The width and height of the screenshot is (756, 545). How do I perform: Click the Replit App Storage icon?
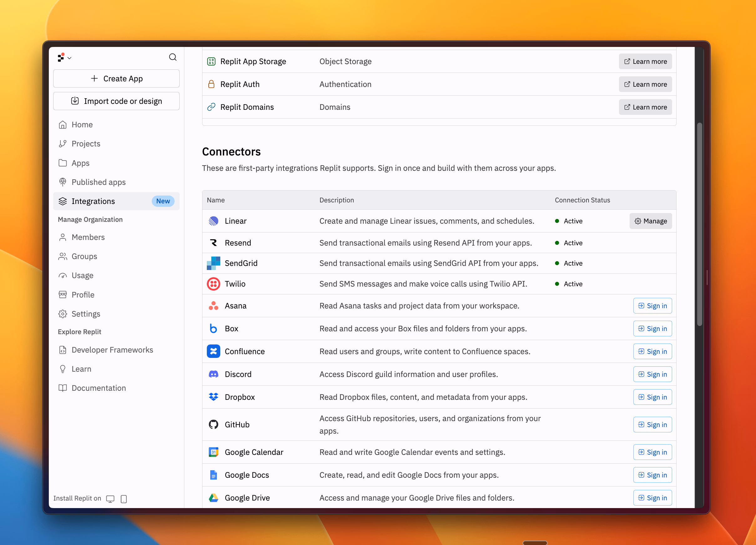pos(211,61)
